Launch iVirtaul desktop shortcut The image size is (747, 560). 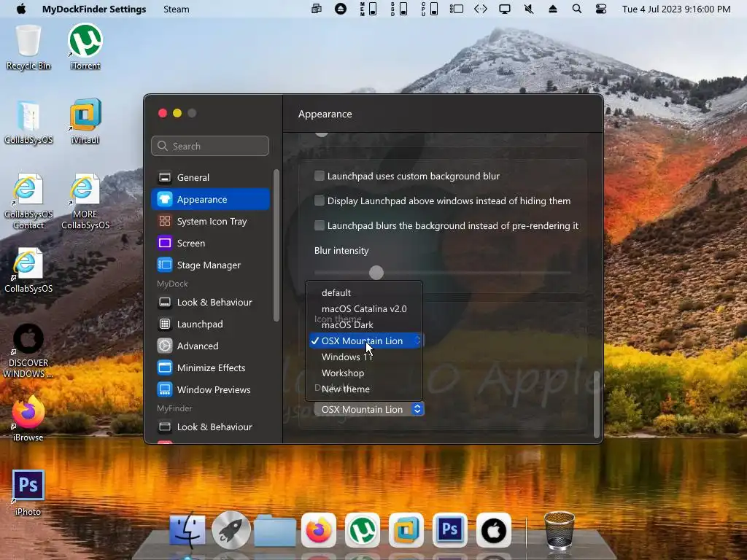(x=85, y=122)
